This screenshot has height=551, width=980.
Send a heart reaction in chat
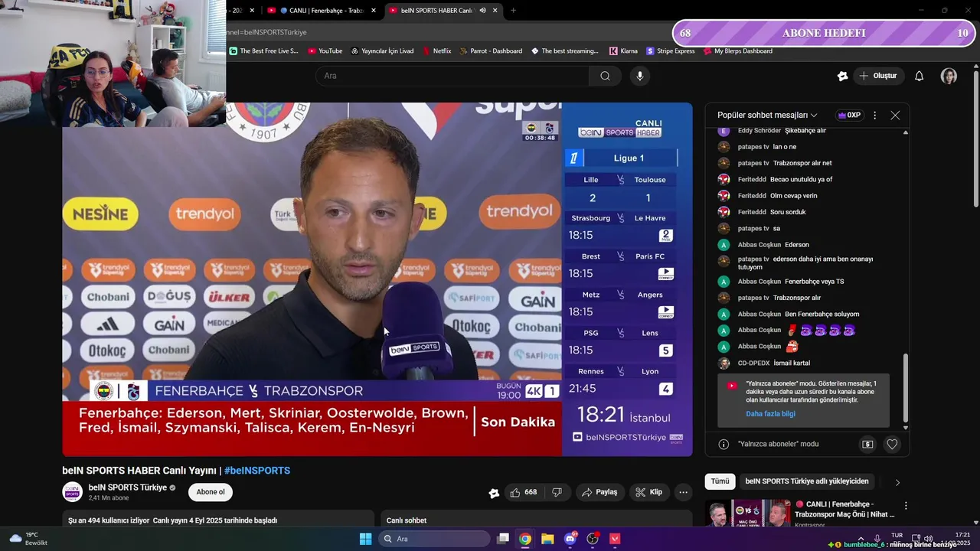(892, 444)
